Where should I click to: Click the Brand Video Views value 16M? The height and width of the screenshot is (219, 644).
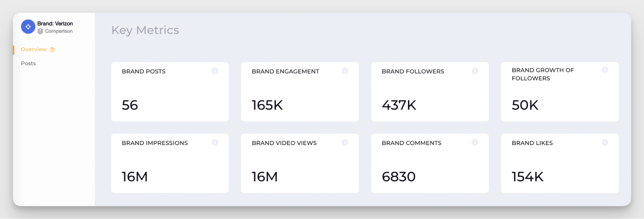265,177
